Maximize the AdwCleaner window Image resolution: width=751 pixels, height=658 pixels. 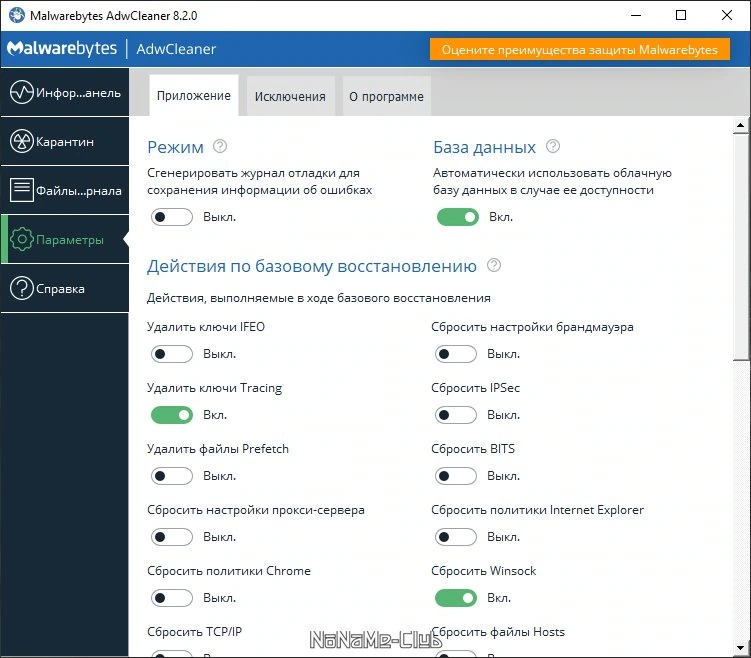point(681,15)
